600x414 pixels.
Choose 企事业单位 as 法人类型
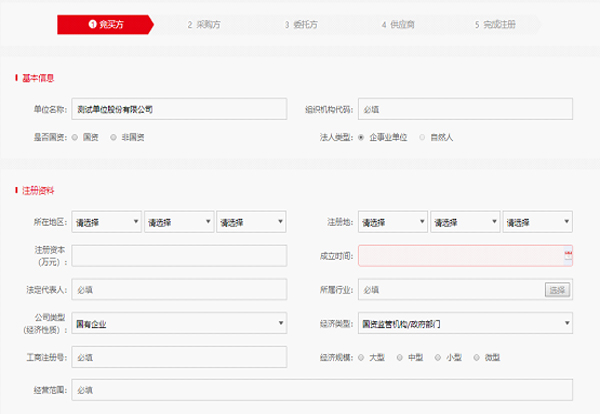coord(361,137)
